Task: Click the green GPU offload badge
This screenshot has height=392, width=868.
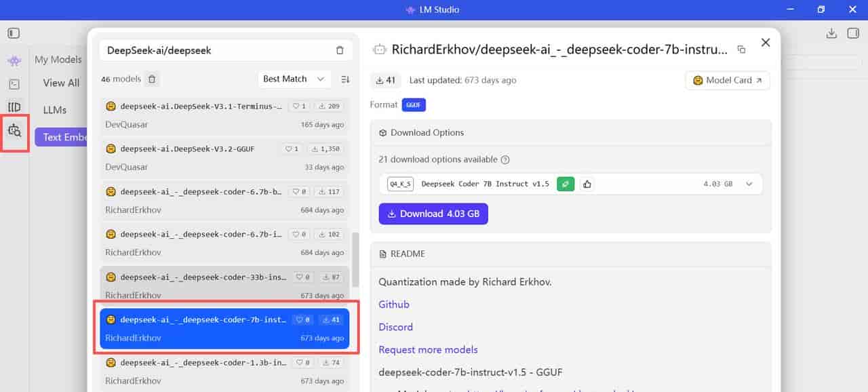Action: click(x=565, y=184)
